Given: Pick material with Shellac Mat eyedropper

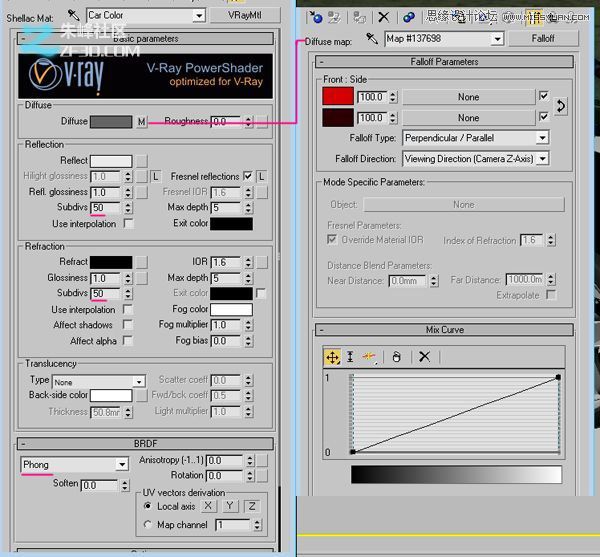Looking at the screenshot, I should point(73,15).
